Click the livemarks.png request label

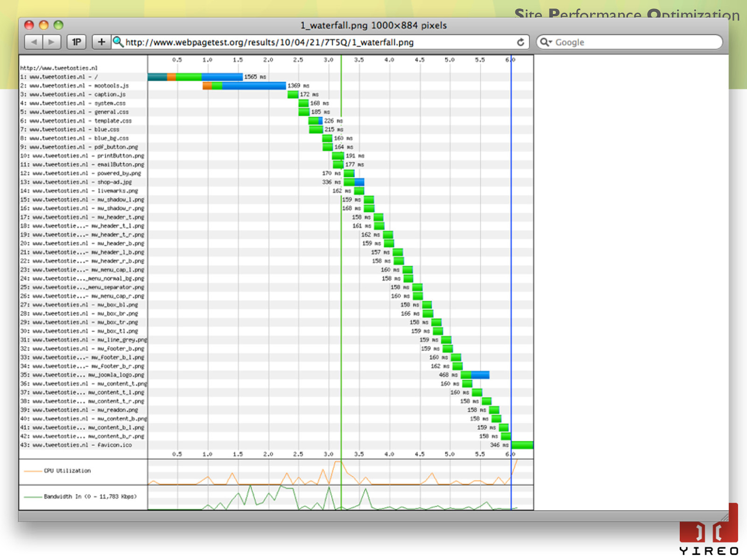(79, 191)
